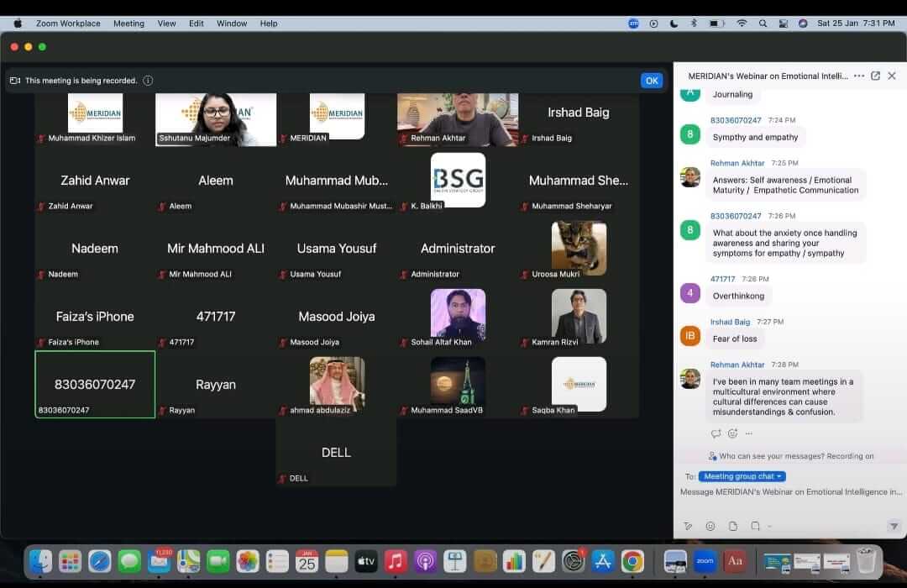Open the emoji picker in chat composer
Viewport: 907px width, 588px height.
[x=710, y=526]
